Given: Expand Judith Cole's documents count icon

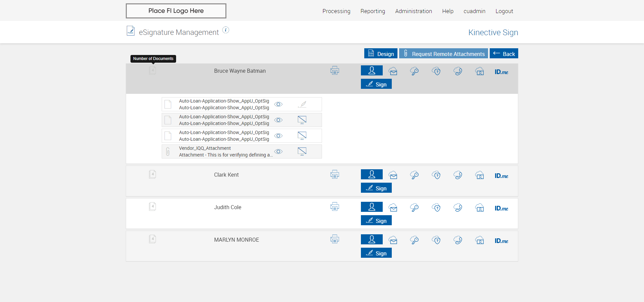Looking at the screenshot, I should 153,206.
